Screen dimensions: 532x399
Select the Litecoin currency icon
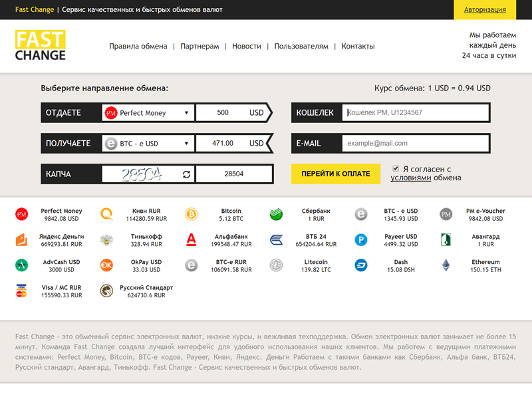(x=275, y=265)
